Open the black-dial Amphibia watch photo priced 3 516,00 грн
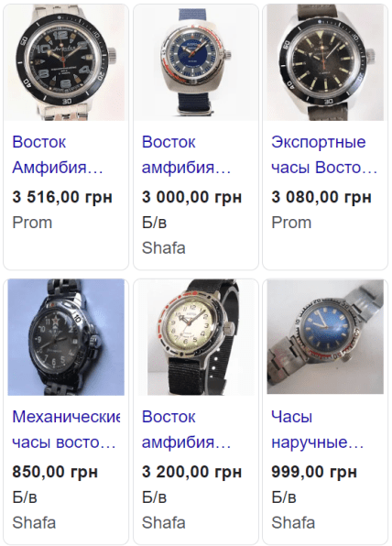 pyautogui.click(x=66, y=62)
